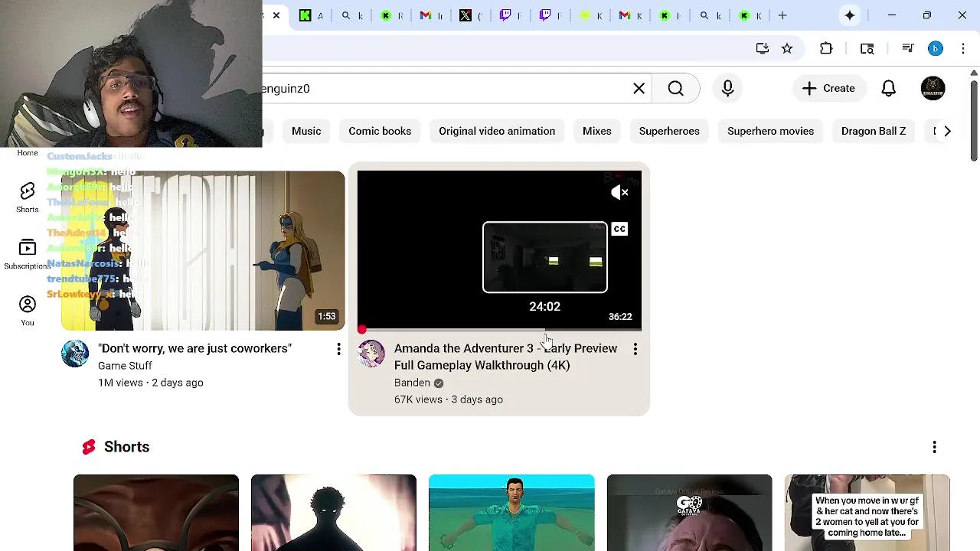980x551 pixels.
Task: Select the Dragon Ball Z filter chip
Action: 874,131
